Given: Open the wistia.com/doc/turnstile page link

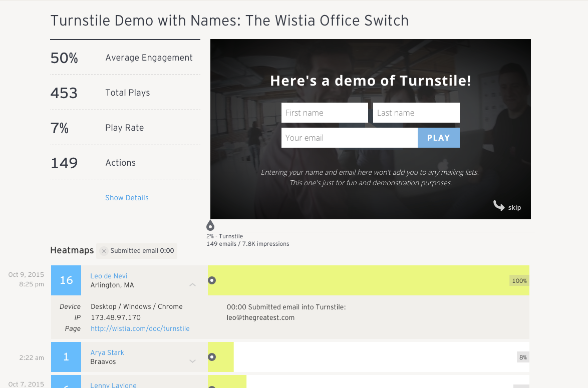Looking at the screenshot, I should pyautogui.click(x=140, y=328).
